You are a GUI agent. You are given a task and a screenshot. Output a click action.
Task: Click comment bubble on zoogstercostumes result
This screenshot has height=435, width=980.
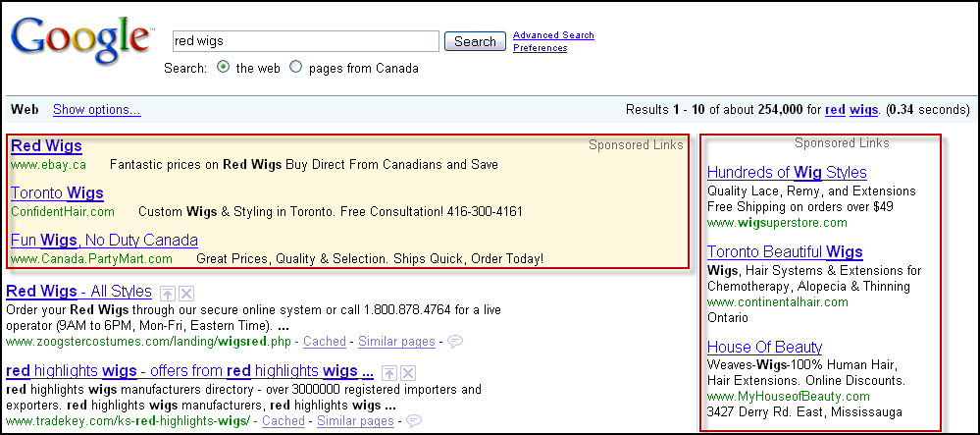point(455,342)
